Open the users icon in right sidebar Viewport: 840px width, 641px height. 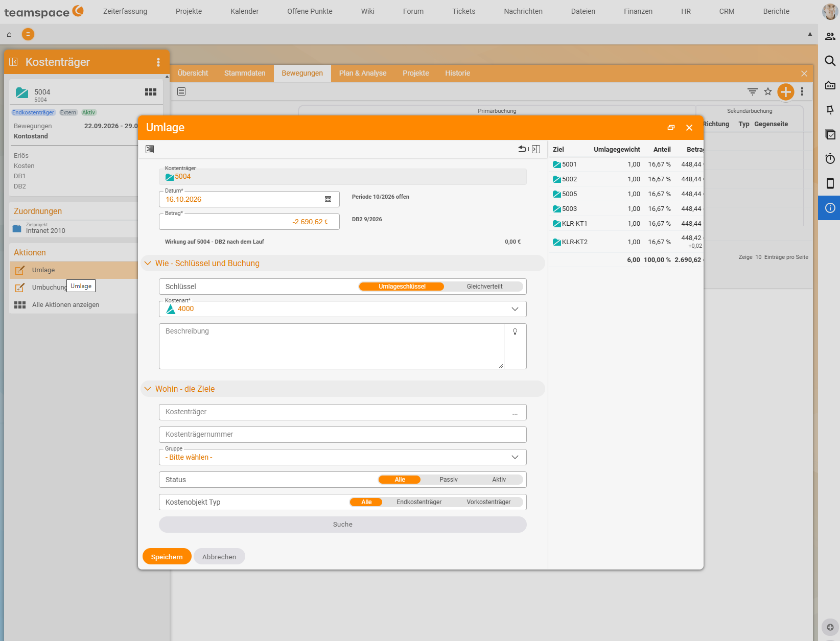coord(830,36)
